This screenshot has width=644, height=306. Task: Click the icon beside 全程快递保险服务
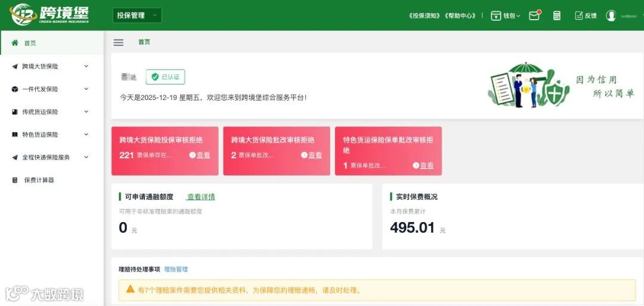(15, 158)
